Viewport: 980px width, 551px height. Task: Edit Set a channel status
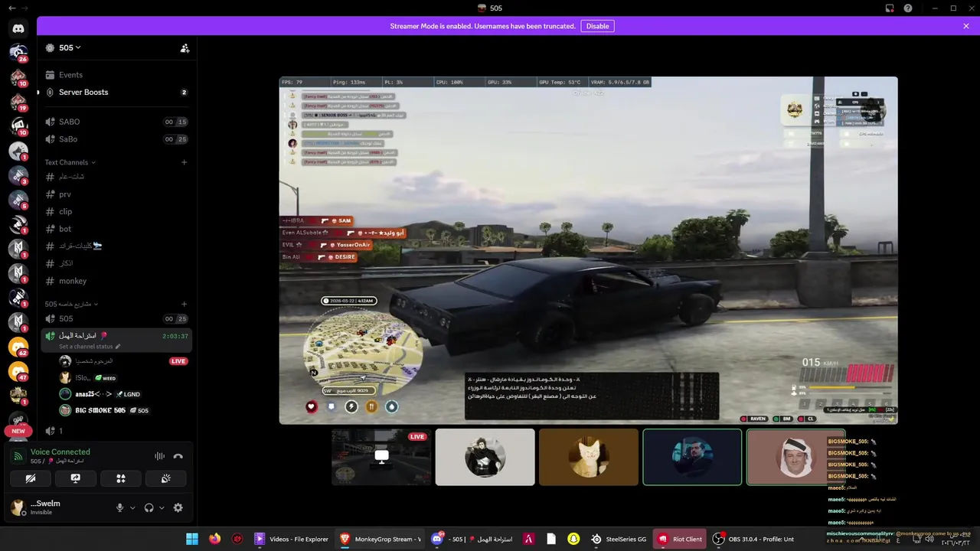[x=90, y=347]
